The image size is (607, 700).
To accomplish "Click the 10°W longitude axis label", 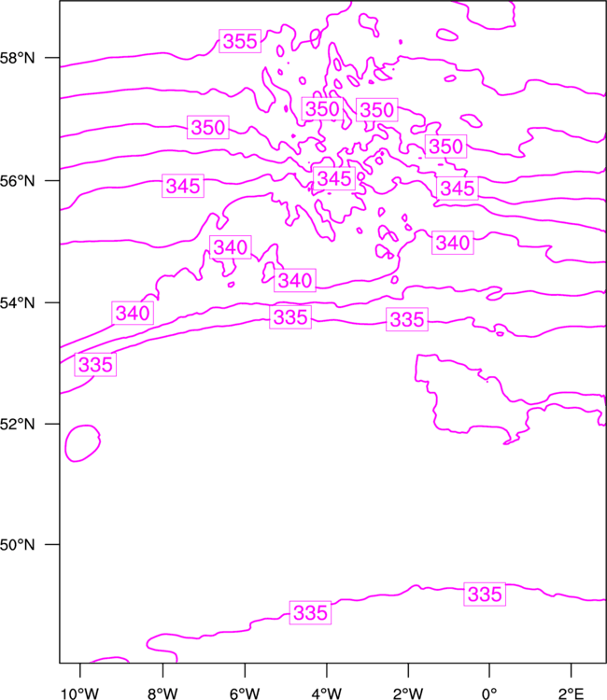I will click(x=79, y=693).
